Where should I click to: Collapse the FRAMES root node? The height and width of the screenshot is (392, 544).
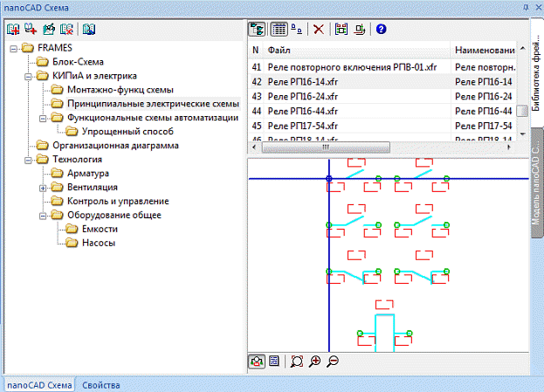click(x=13, y=49)
